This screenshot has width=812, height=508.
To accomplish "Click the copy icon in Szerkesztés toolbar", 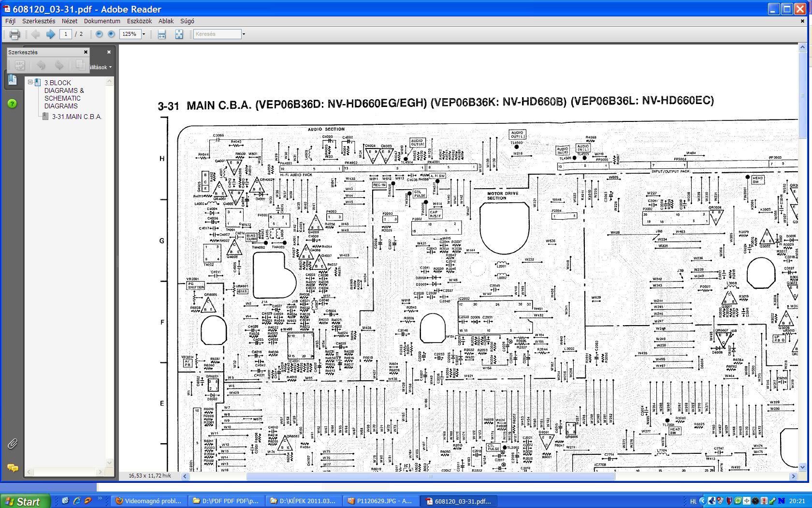I will pos(80,65).
